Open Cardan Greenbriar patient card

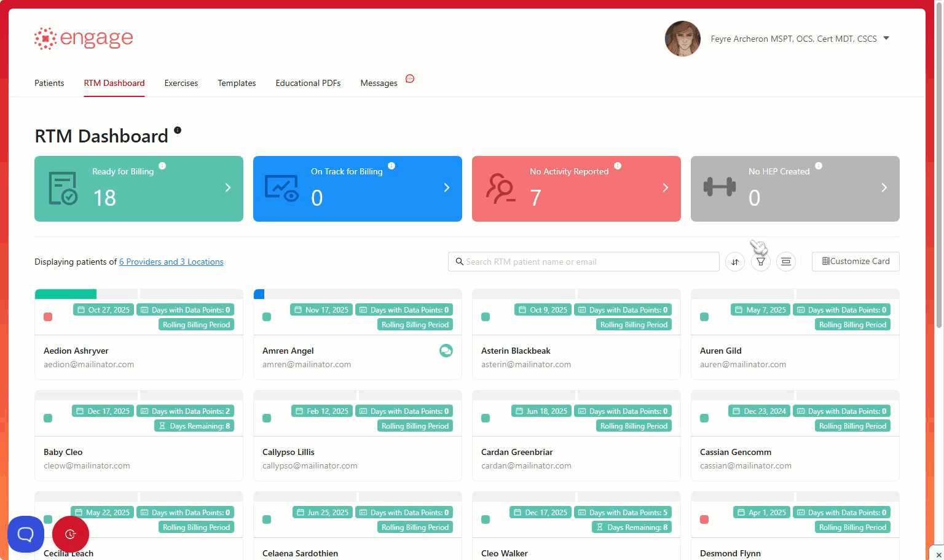(576, 436)
